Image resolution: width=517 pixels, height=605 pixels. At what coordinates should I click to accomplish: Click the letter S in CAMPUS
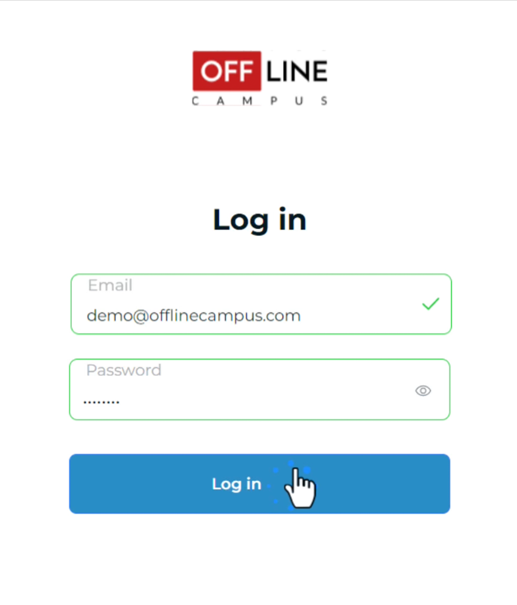pos(324,101)
